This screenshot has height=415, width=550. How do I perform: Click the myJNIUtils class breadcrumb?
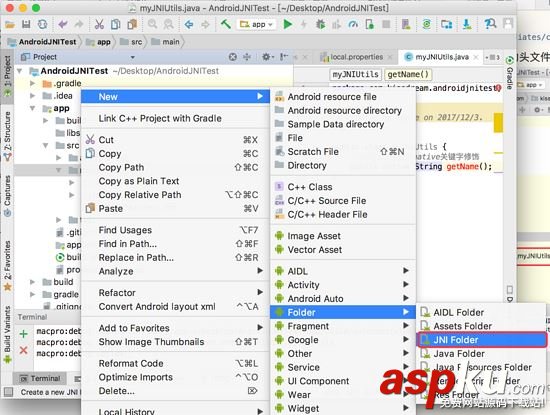(x=355, y=74)
